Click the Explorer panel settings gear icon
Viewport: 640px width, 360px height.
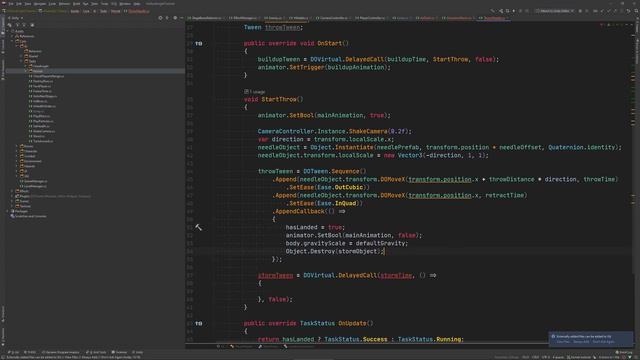[175, 18]
